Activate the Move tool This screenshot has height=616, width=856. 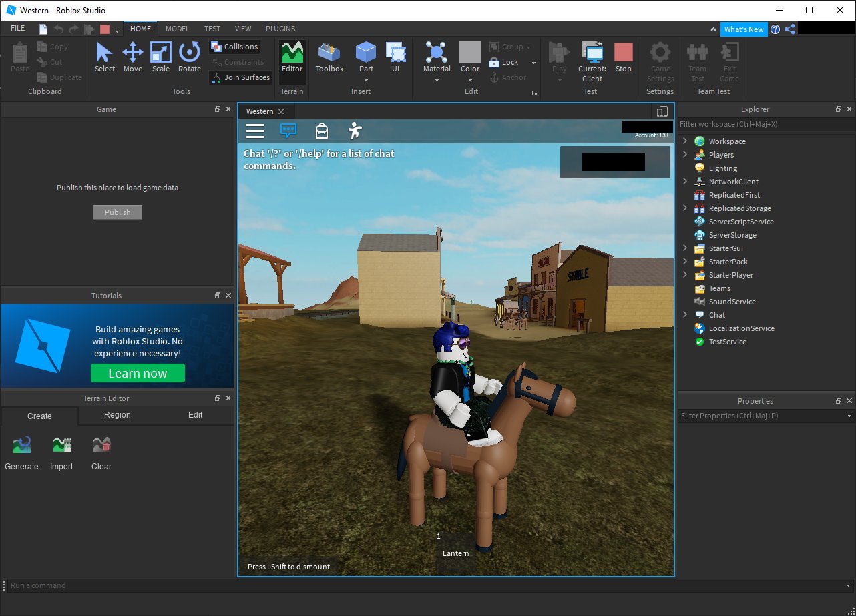point(133,57)
